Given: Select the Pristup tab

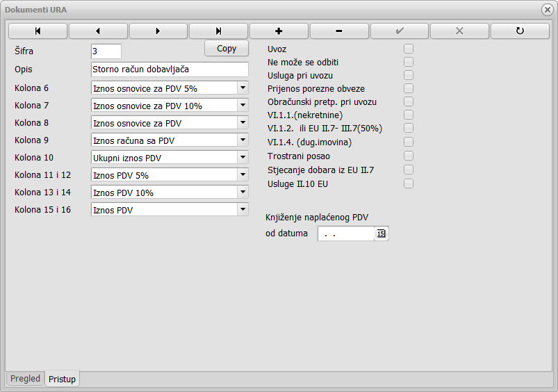Looking at the screenshot, I should (63, 379).
